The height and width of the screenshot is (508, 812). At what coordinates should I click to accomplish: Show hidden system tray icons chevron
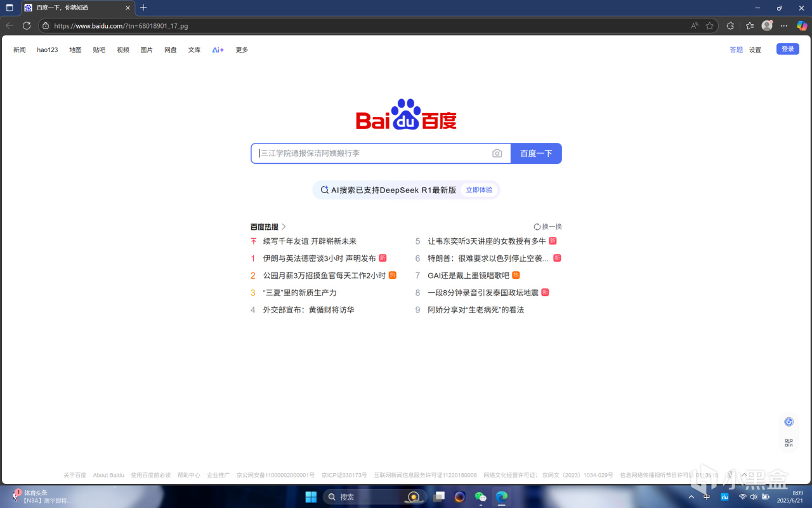[691, 497]
